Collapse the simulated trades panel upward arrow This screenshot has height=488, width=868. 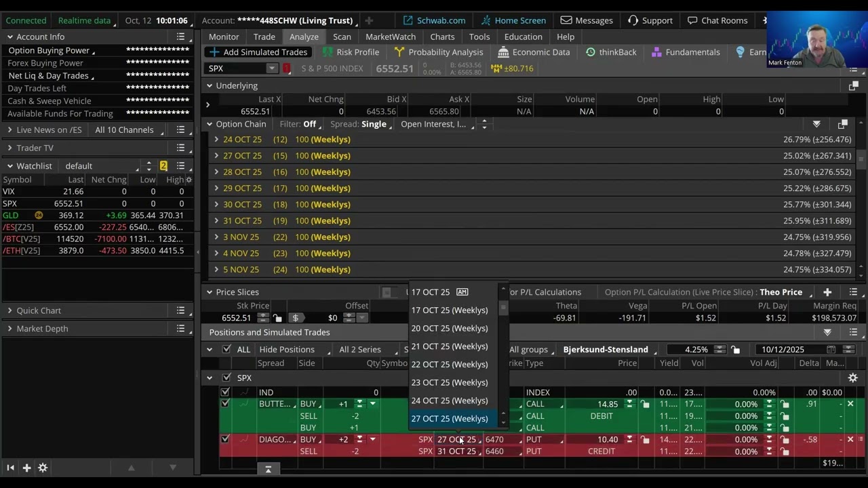coord(268,469)
